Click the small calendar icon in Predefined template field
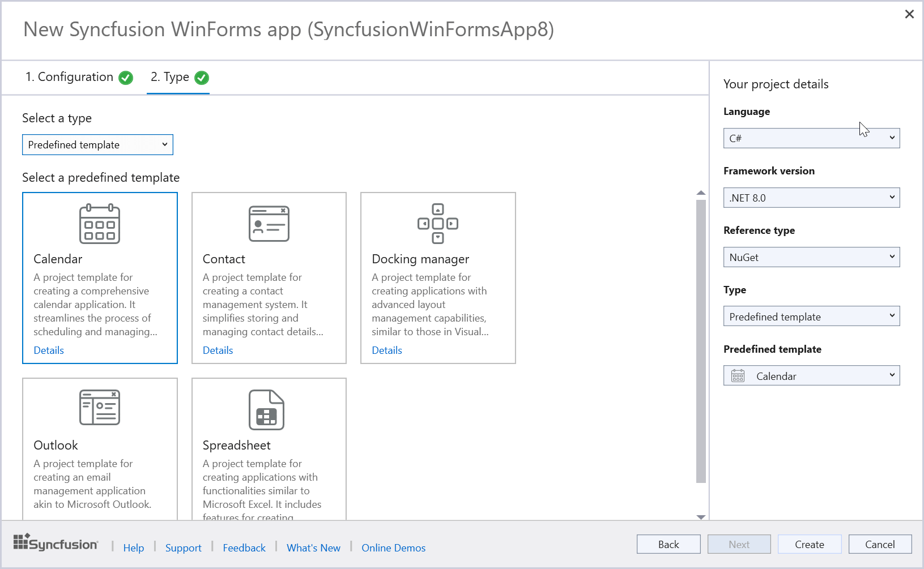This screenshot has width=924, height=569. 738,376
